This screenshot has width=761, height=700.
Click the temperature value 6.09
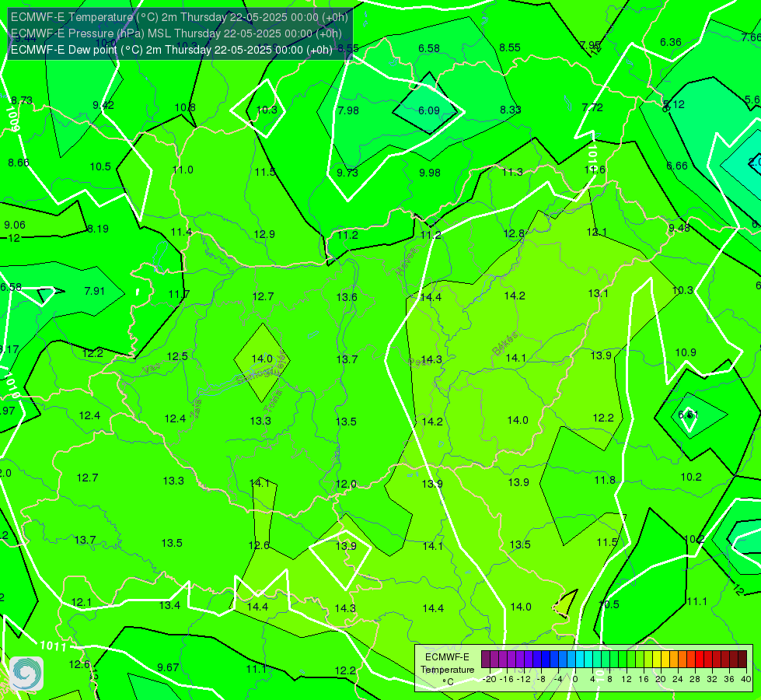tap(429, 110)
